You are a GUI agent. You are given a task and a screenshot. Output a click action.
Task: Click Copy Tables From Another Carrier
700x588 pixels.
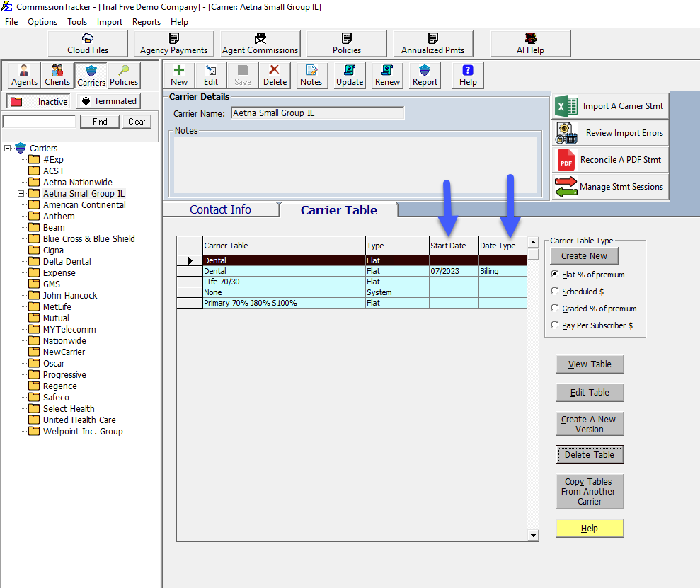click(589, 491)
